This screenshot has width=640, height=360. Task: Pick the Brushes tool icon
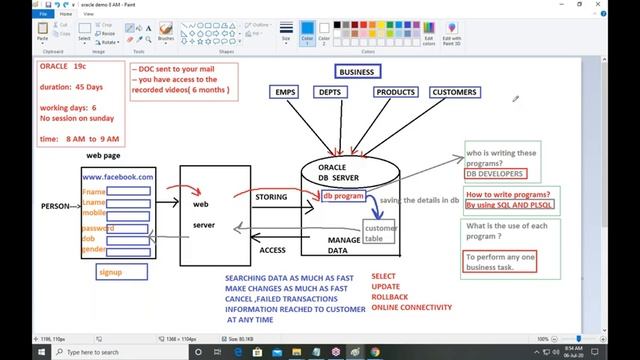pyautogui.click(x=166, y=28)
